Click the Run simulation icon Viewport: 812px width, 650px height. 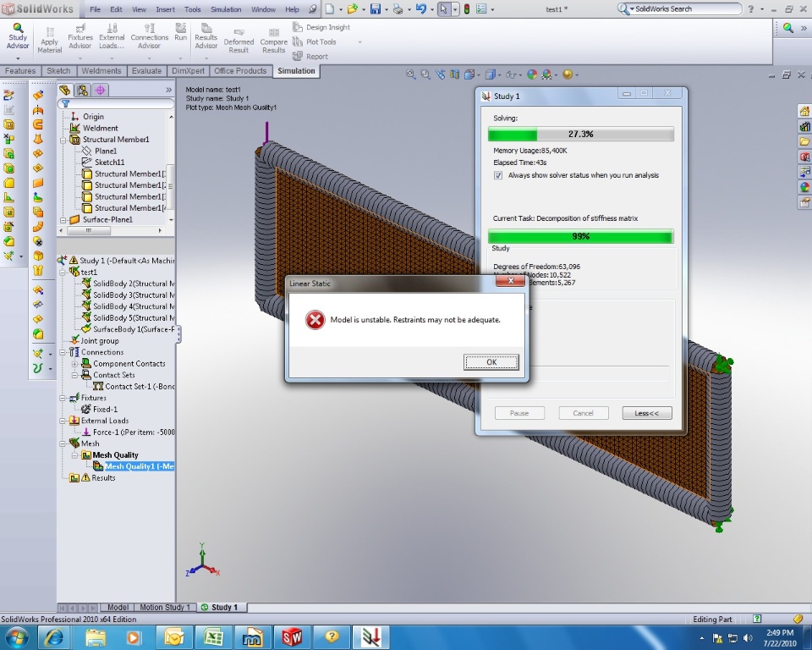click(x=180, y=32)
